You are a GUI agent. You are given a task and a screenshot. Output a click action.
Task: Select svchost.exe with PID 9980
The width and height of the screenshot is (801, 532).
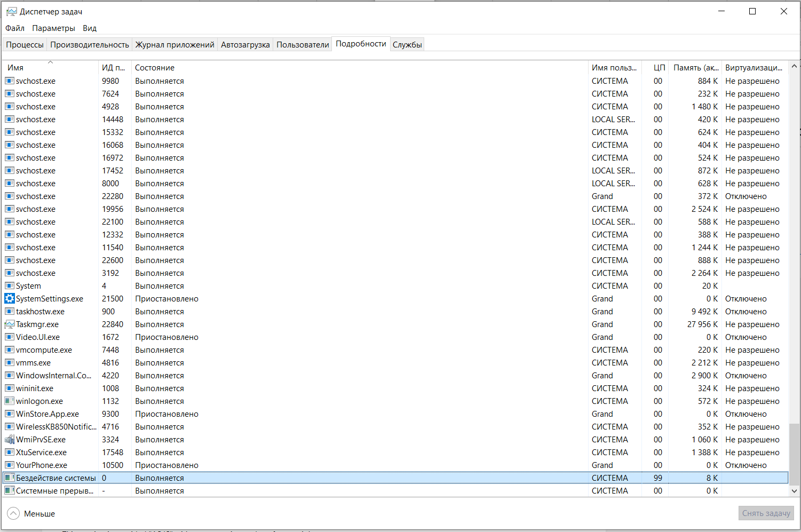(x=395, y=81)
